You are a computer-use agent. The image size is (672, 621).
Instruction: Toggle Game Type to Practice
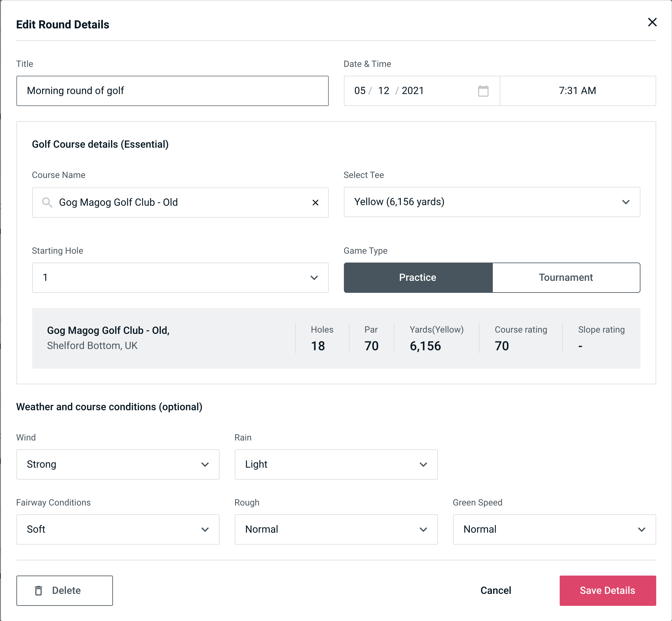click(418, 278)
